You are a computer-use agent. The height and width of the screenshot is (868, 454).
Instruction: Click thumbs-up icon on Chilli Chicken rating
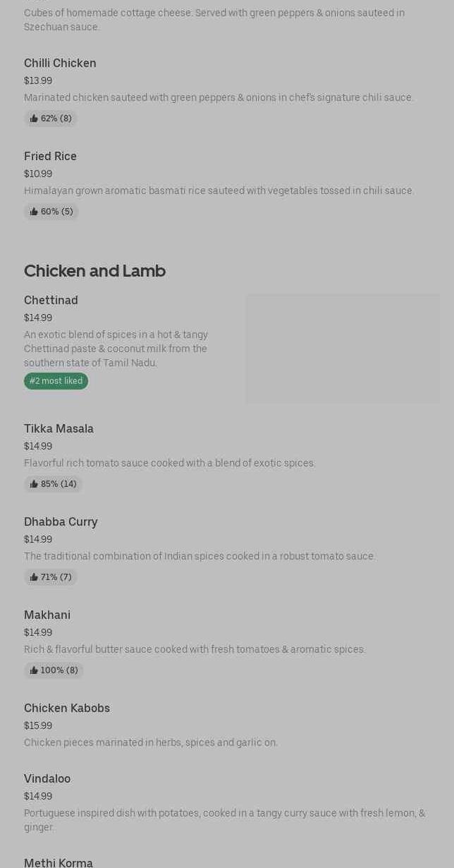pyautogui.click(x=34, y=119)
